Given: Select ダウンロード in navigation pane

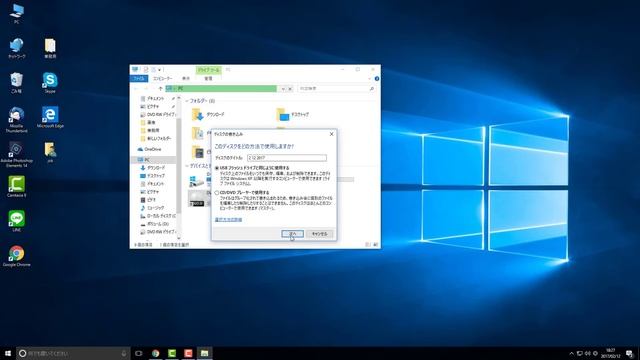Looking at the screenshot, I should point(153,168).
